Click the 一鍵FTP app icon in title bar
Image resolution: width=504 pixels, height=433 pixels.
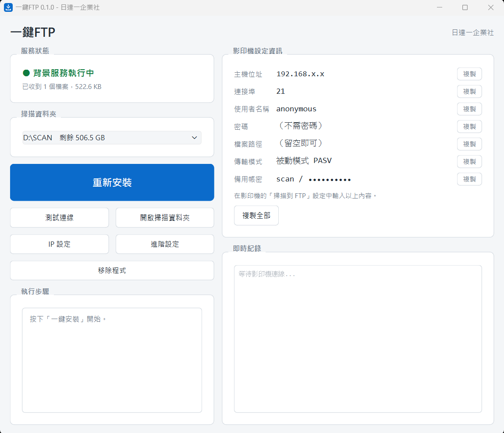pos(8,7)
